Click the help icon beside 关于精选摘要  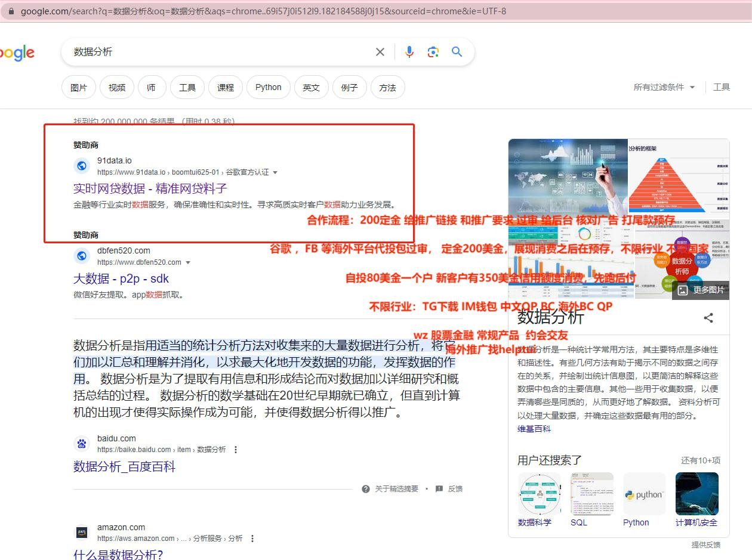tap(366, 489)
